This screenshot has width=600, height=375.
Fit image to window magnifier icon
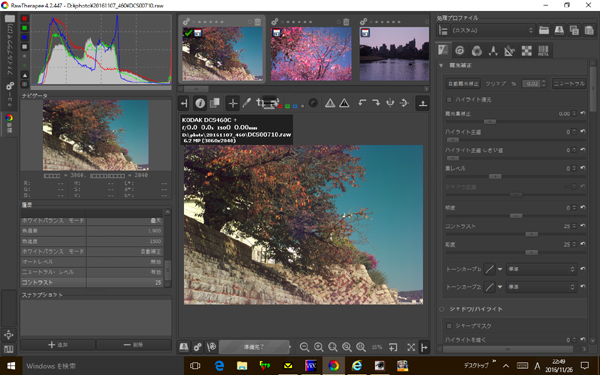pos(333,347)
